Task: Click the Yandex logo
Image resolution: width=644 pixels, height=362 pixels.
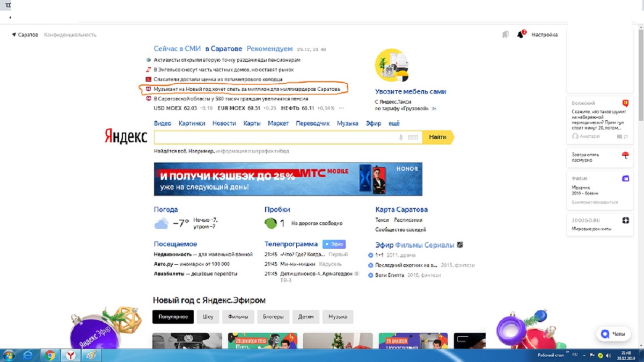Action: [126, 136]
